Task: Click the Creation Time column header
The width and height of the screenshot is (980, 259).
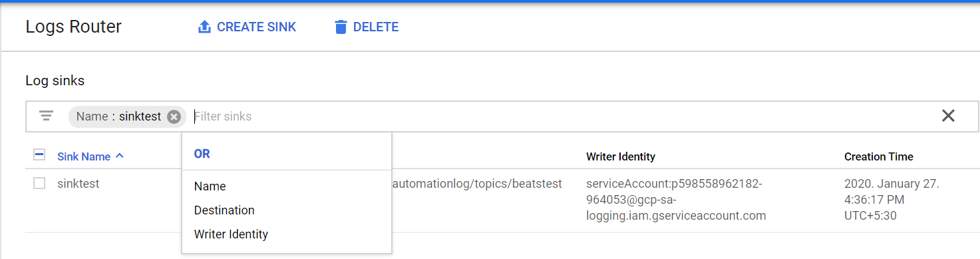Action: pyautogui.click(x=878, y=156)
